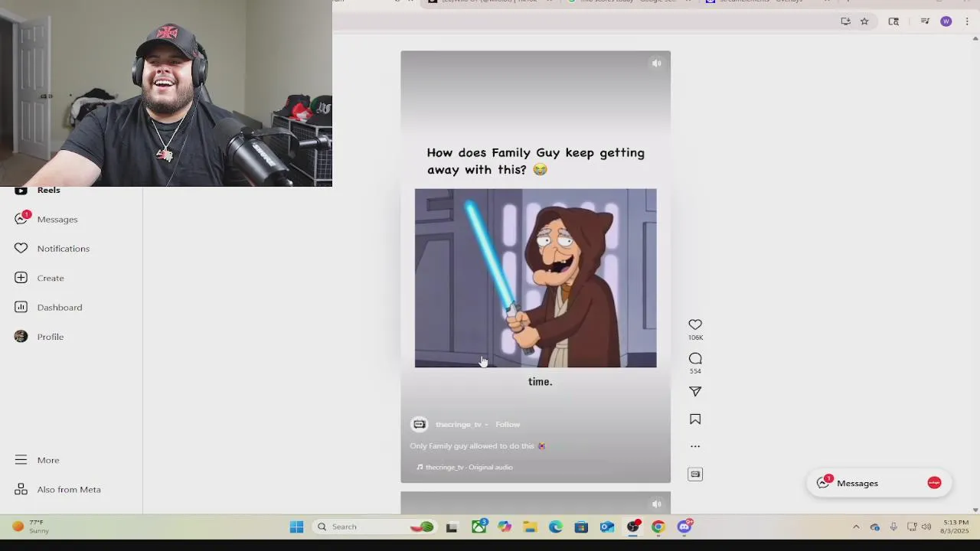Image resolution: width=980 pixels, height=551 pixels.
Task: Open network settings tray icon
Action: click(912, 527)
